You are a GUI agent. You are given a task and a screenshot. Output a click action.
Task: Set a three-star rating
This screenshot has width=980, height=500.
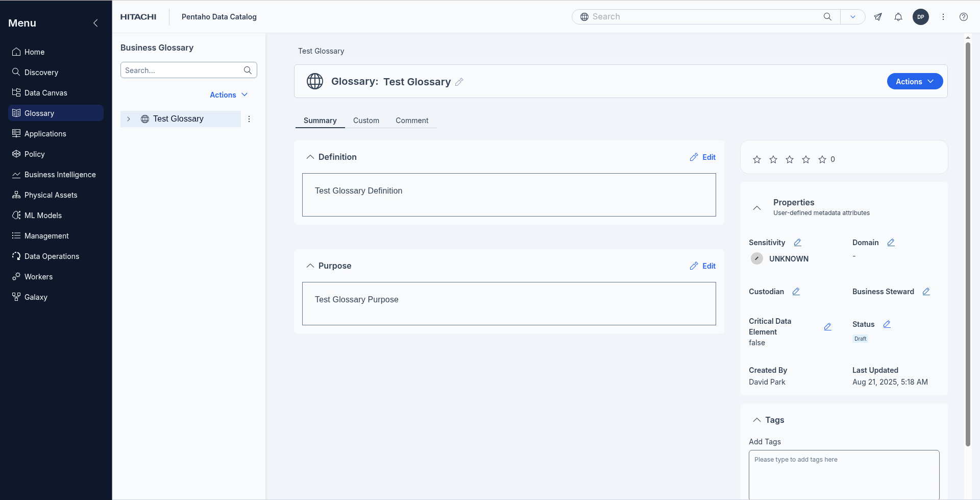789,160
